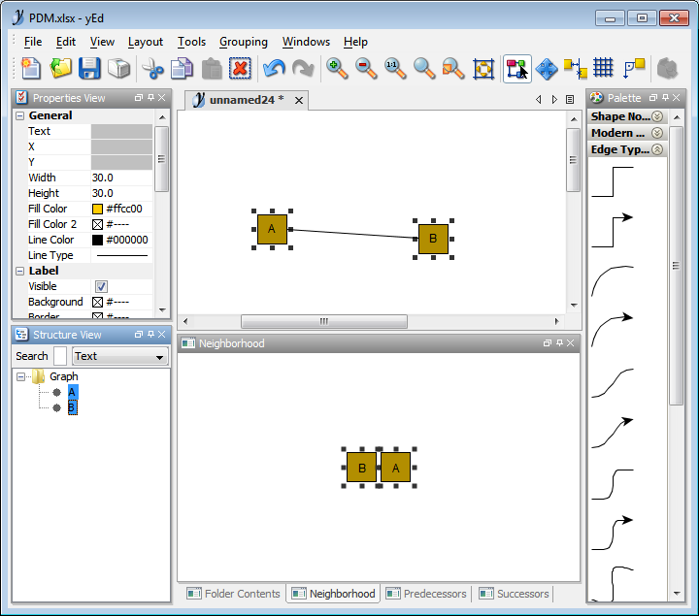699x616 pixels.
Task: Open the Line Type property dropdown
Action: 121,256
